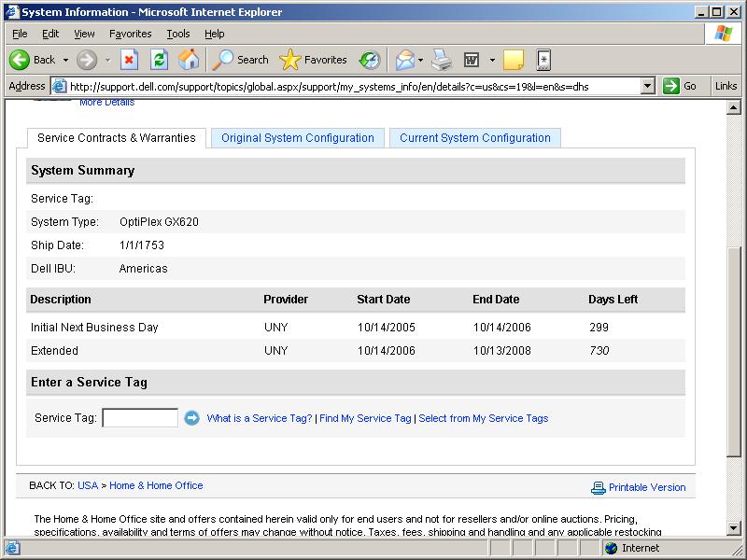This screenshot has width=747, height=560.
Task: Switch to Current System Configuration tab
Action: point(475,138)
